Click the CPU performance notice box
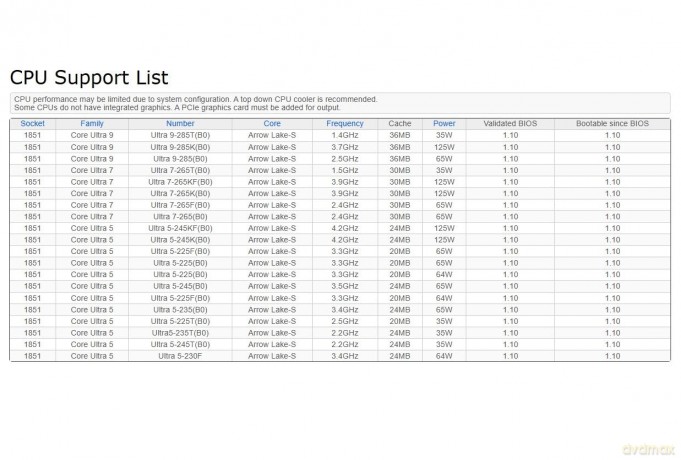The image size is (681, 460). [x=340, y=103]
